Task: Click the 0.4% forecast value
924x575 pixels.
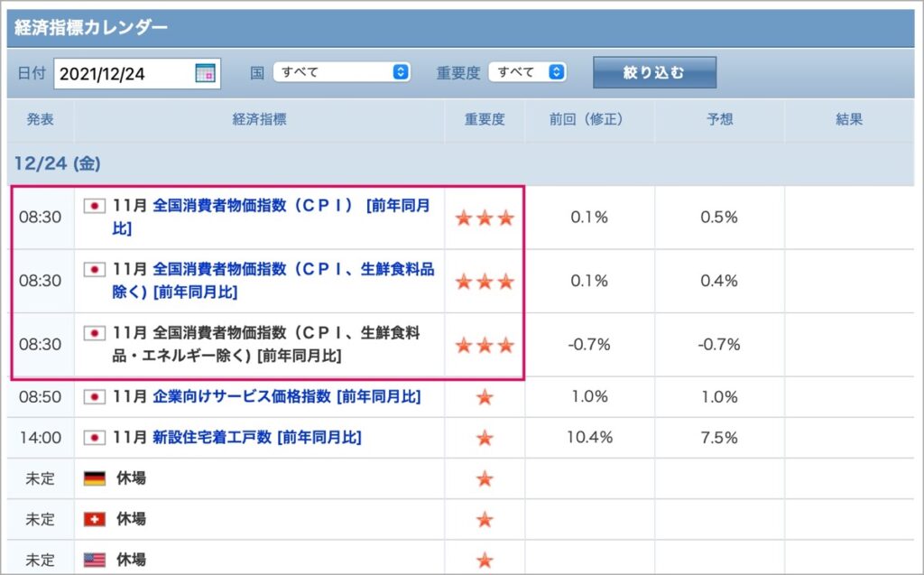Action: (719, 281)
